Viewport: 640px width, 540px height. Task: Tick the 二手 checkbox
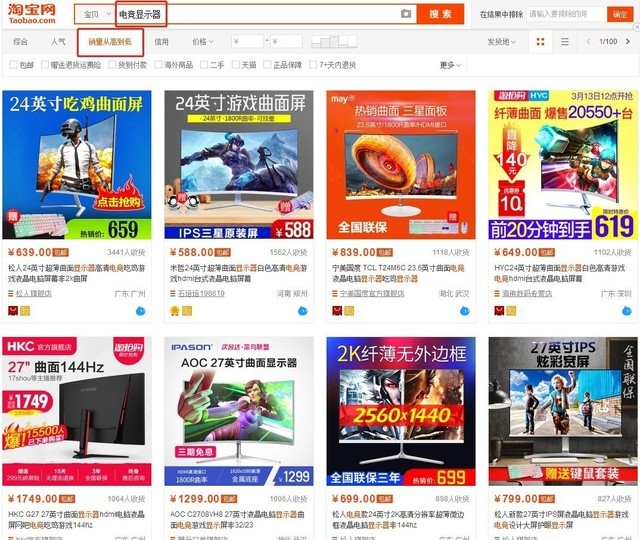[204, 64]
